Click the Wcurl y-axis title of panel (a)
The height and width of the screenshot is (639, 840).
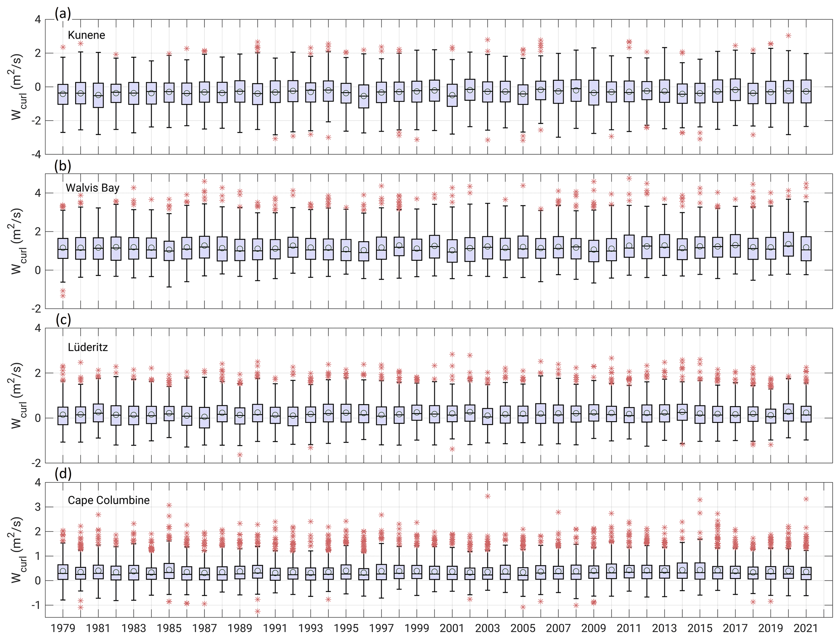point(16,87)
